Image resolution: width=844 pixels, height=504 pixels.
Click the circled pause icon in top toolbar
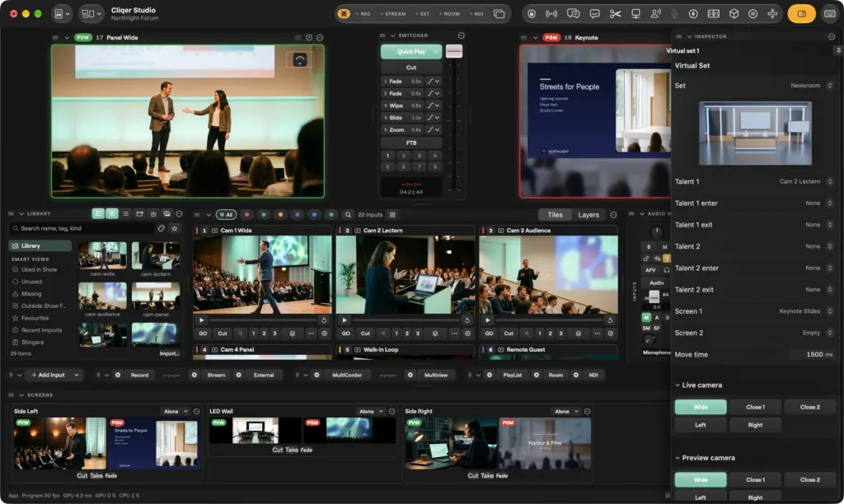[753, 14]
